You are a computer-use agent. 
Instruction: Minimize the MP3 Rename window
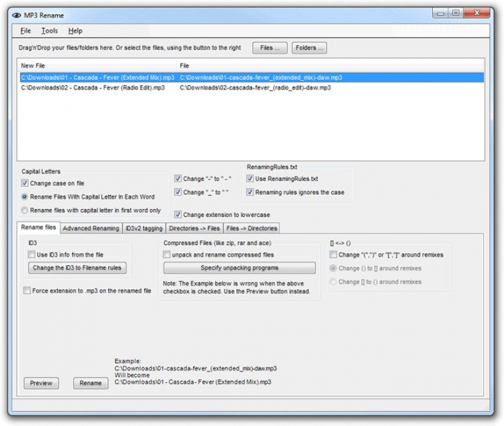pyautogui.click(x=440, y=13)
